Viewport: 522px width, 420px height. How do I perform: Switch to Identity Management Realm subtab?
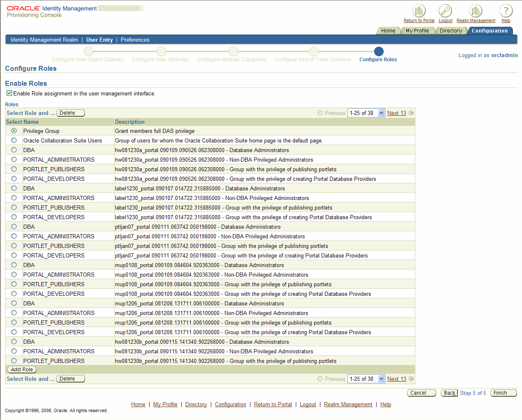45,40
